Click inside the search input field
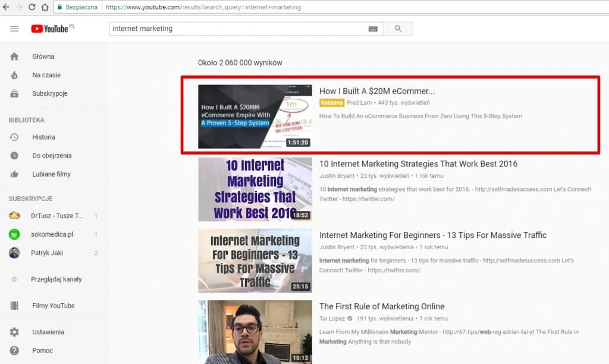 point(238,28)
